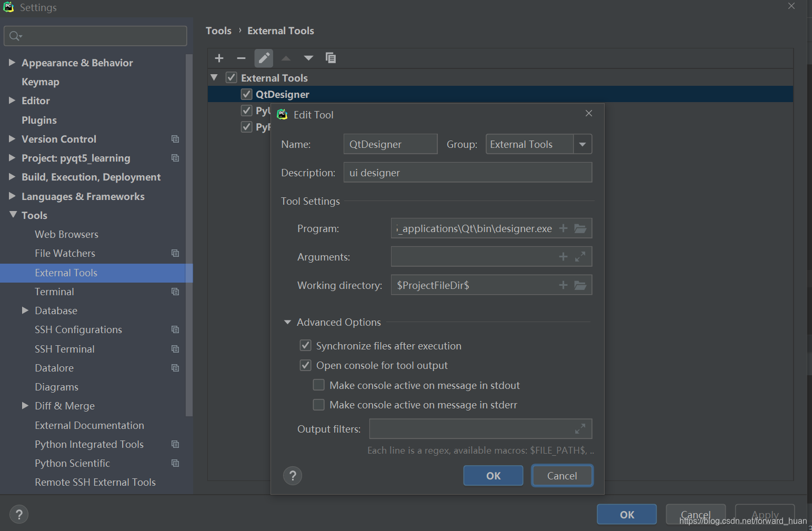Remove selected tool with minus icon
This screenshot has width=812, height=531.
tap(241, 58)
